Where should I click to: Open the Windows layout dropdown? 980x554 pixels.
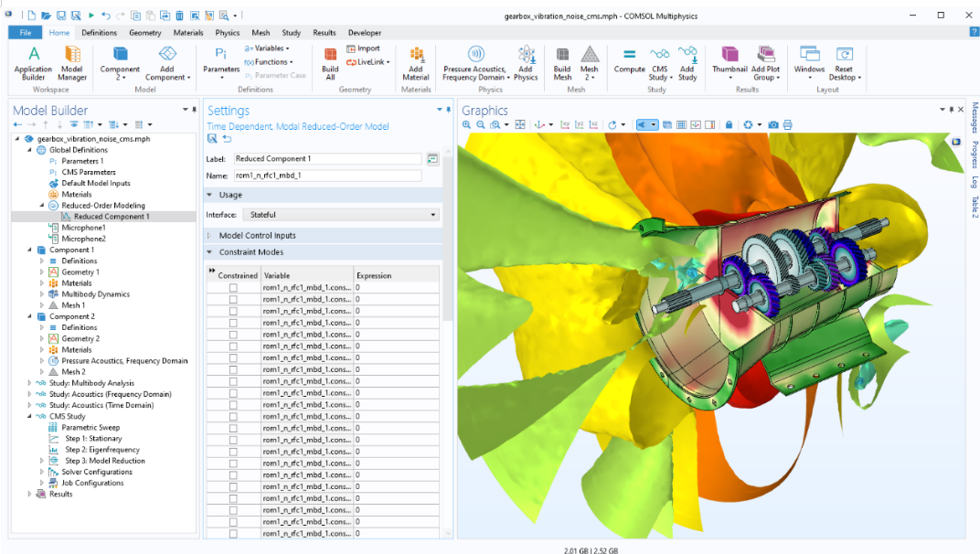tap(809, 63)
